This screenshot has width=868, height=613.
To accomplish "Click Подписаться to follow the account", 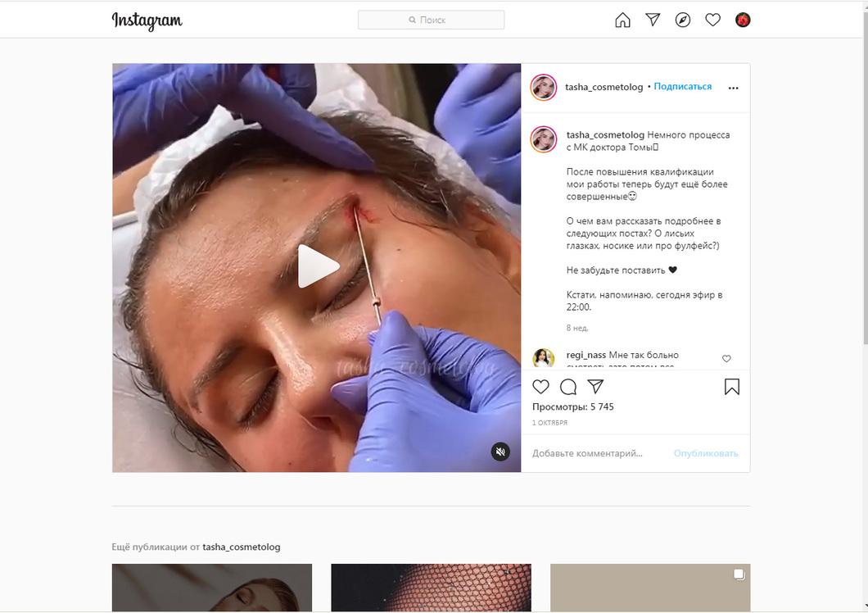I will (683, 87).
